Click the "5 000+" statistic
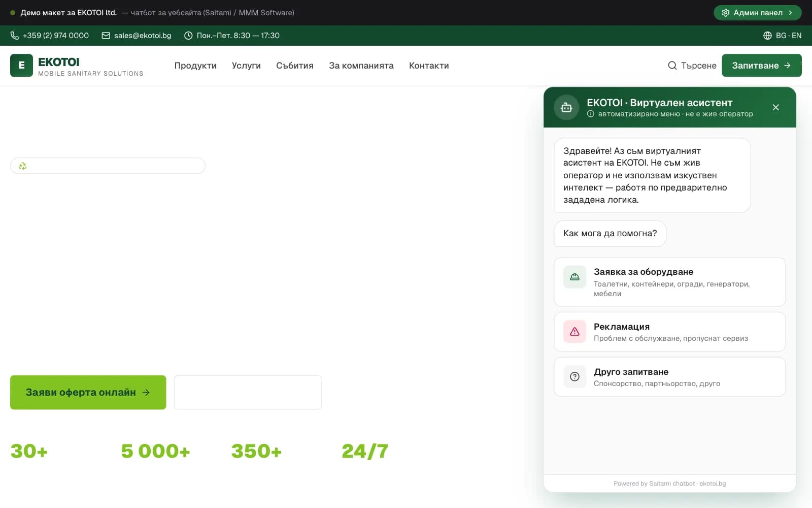The image size is (812, 508). pyautogui.click(x=155, y=451)
